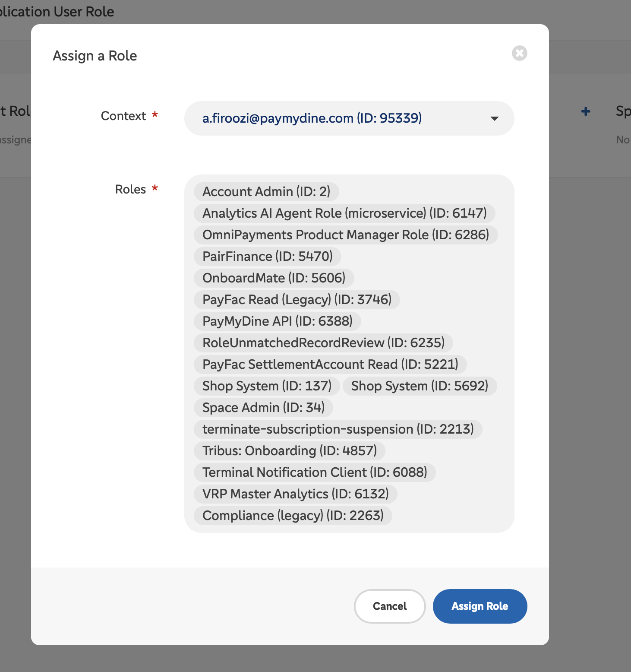Choose OmniPayments Product Manager Role
Viewport: 631px width, 672px height.
(346, 235)
